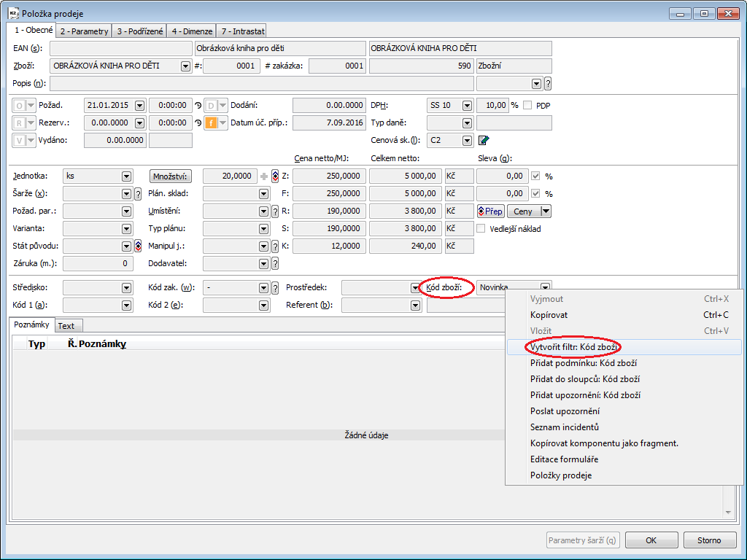Choose Položky prodeje menu item
Screen dimensions: 747x560
[624, 475]
